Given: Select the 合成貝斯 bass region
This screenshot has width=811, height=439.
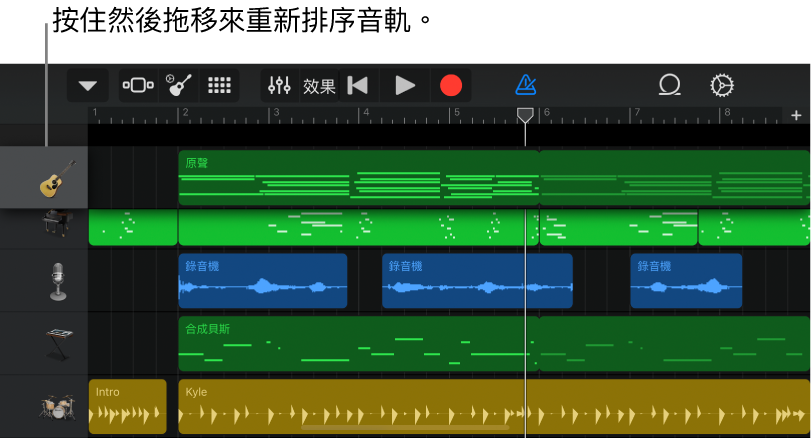Looking at the screenshot, I should click(358, 344).
